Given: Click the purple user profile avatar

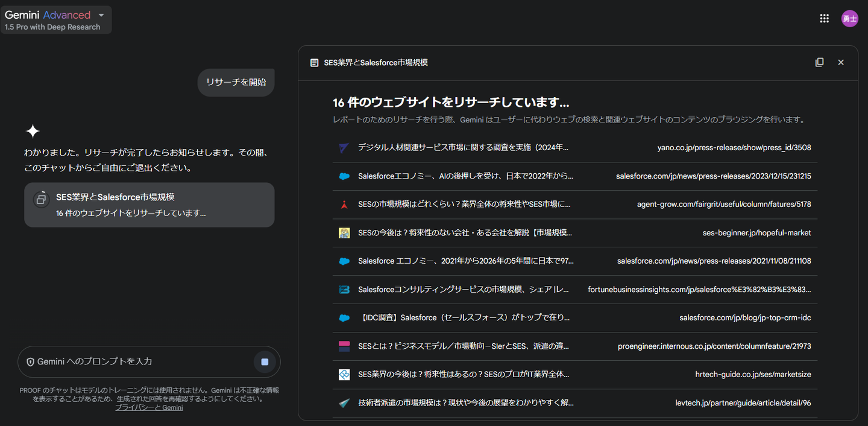Looking at the screenshot, I should coord(849,19).
